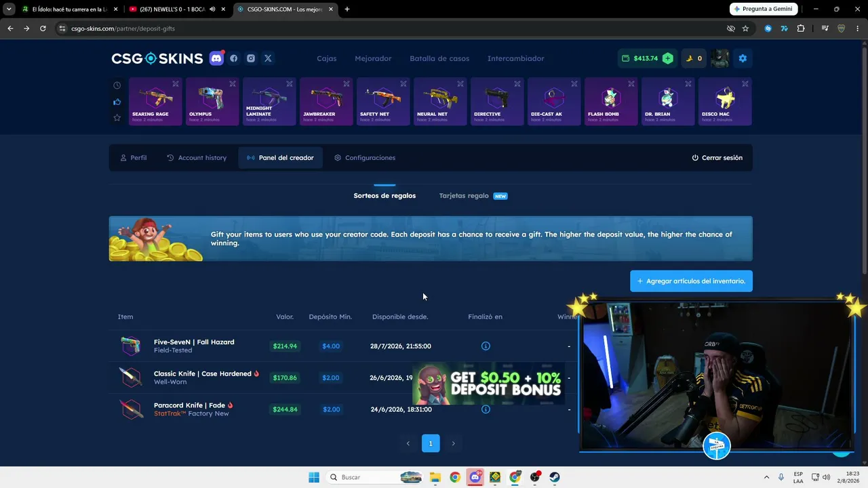
Task: Open the Instagram link in the header
Action: coord(251,58)
